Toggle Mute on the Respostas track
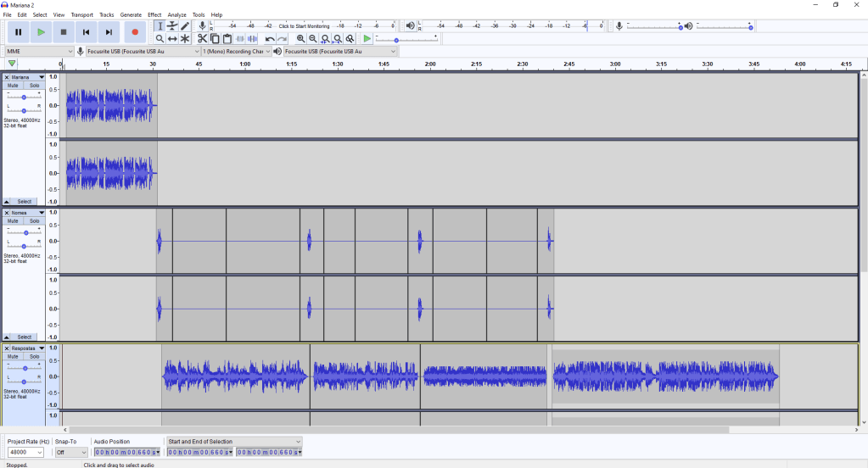 tap(13, 357)
